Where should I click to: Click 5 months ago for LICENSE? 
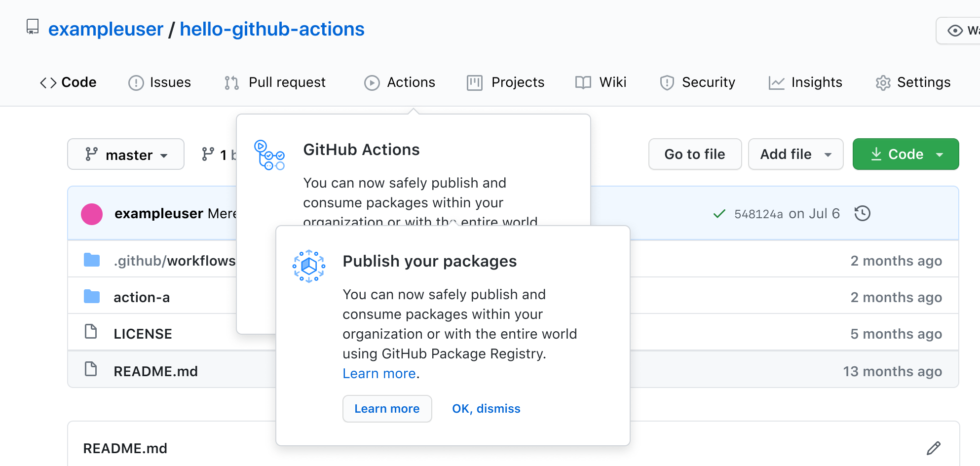coord(896,334)
